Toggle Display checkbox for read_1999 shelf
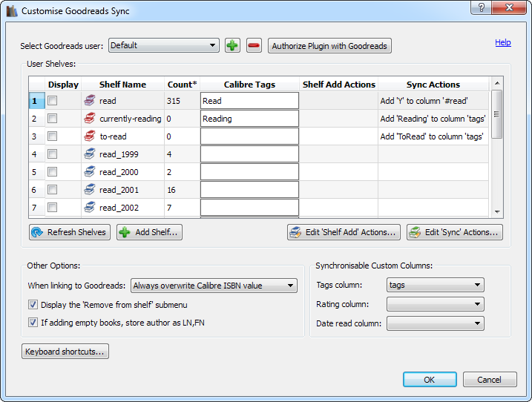Viewport: 532px width, 402px height. (52, 154)
